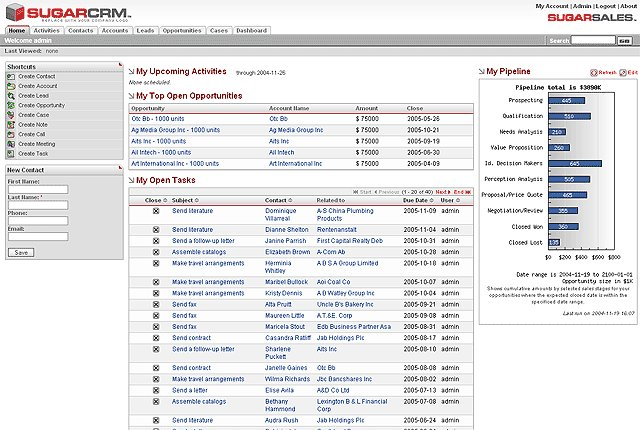Click the Refresh icon in My Pipeline
640x430 pixels.
594,73
